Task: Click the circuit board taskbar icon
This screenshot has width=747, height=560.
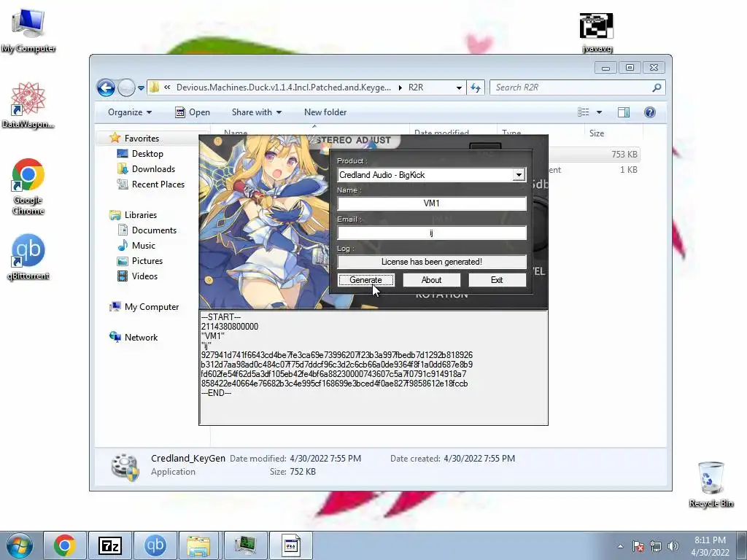Action: [246, 545]
